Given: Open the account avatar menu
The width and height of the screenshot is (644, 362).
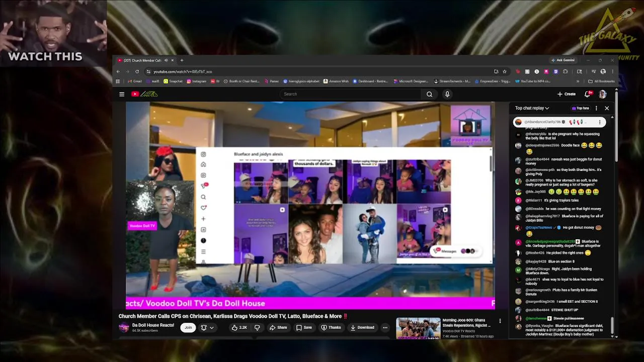Looking at the screenshot, I should [x=603, y=94].
